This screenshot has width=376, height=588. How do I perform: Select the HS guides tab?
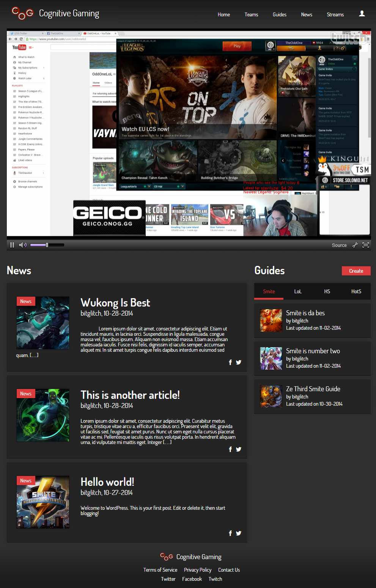click(327, 291)
